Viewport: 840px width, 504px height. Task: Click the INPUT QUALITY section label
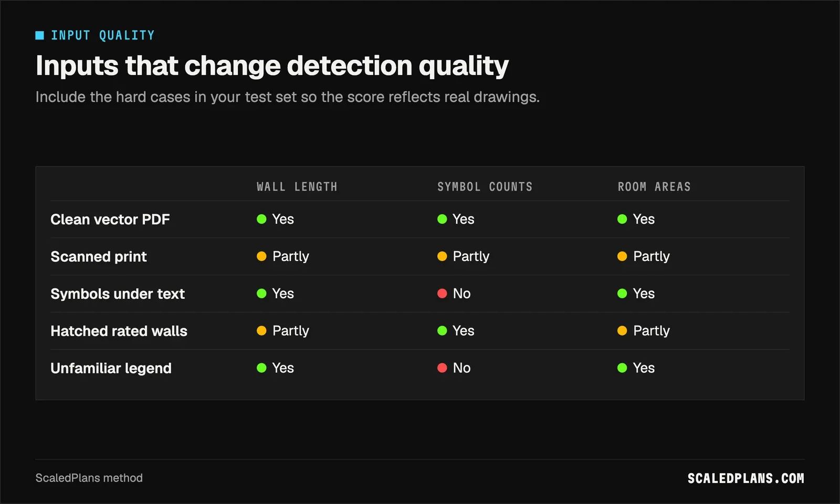tap(102, 35)
